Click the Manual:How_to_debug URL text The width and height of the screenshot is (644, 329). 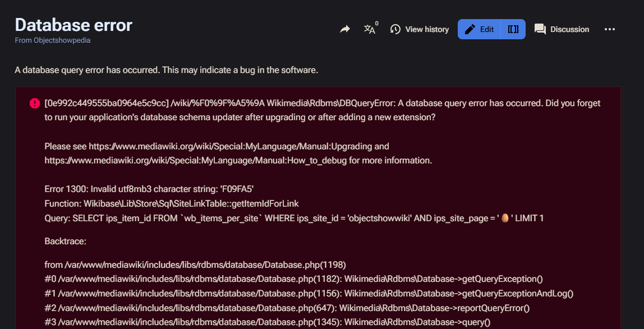(x=196, y=161)
